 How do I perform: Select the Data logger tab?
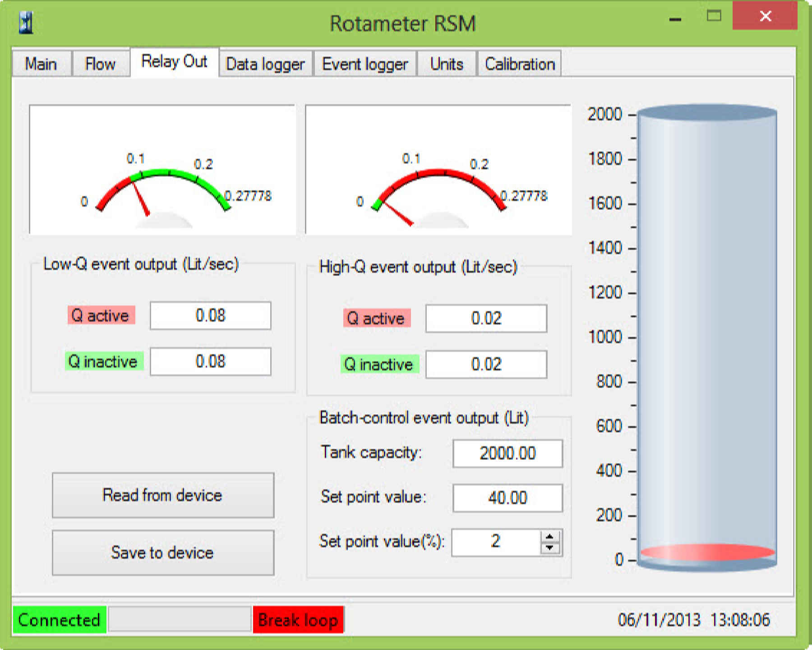tap(265, 64)
